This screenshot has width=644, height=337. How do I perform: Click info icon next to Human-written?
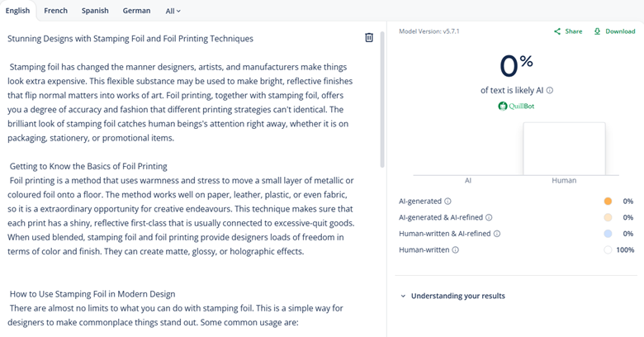[456, 249]
